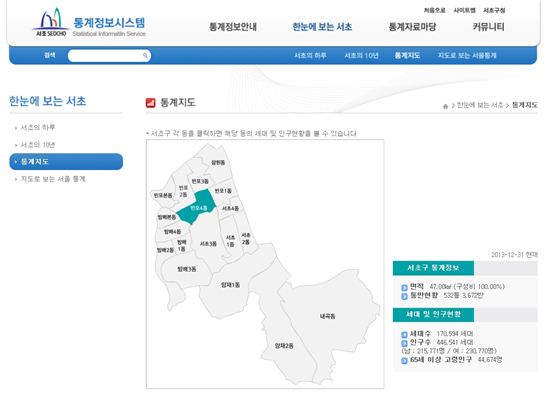This screenshot has width=550, height=411.
Task: Click the magnifier search icon
Action: click(x=145, y=55)
